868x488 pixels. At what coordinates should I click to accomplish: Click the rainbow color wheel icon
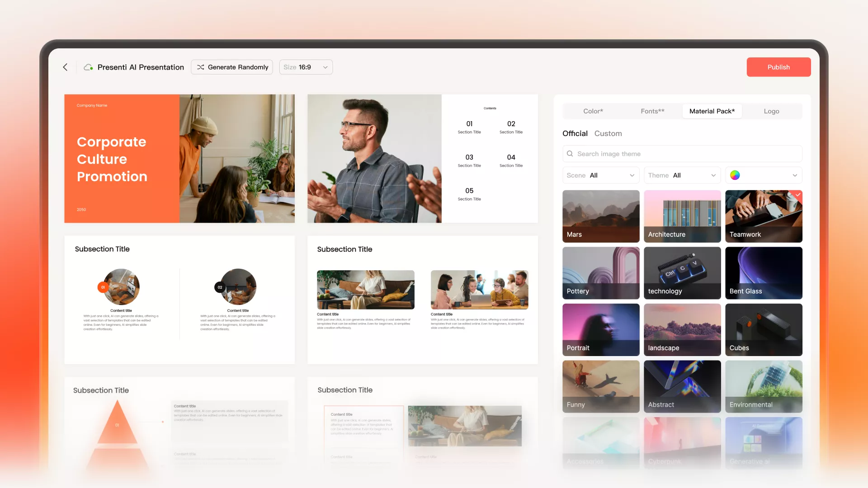pos(735,175)
